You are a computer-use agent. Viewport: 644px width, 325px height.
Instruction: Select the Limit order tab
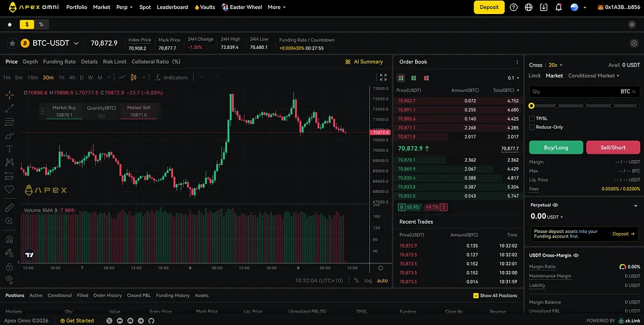coord(535,76)
